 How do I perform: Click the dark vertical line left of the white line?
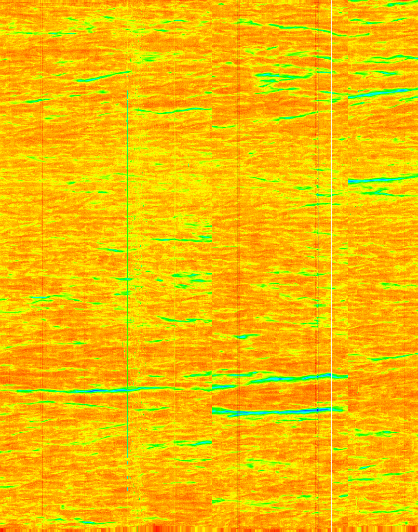click(x=317, y=260)
